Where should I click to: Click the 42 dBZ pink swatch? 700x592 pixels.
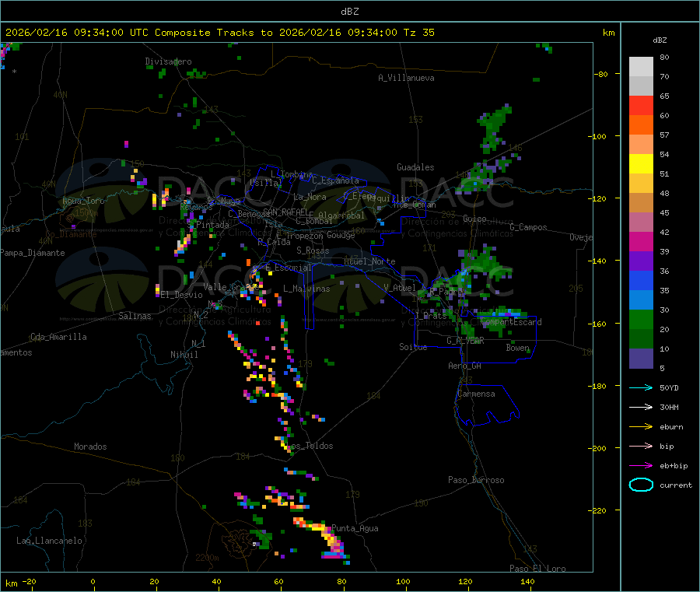tap(641, 222)
